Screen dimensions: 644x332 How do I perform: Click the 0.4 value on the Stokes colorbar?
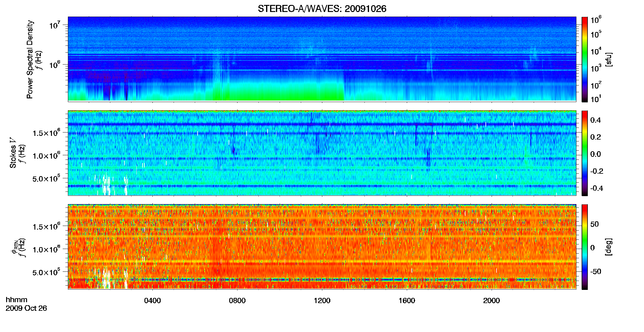(595, 120)
